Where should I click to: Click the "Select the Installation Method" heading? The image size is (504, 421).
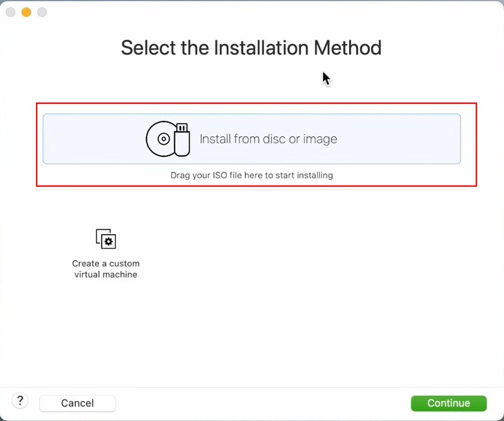(251, 48)
